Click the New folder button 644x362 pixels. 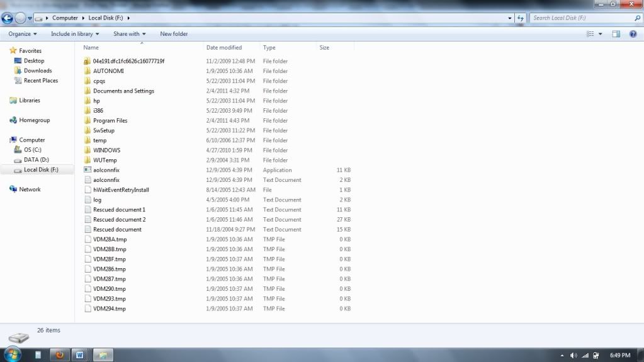pyautogui.click(x=174, y=34)
